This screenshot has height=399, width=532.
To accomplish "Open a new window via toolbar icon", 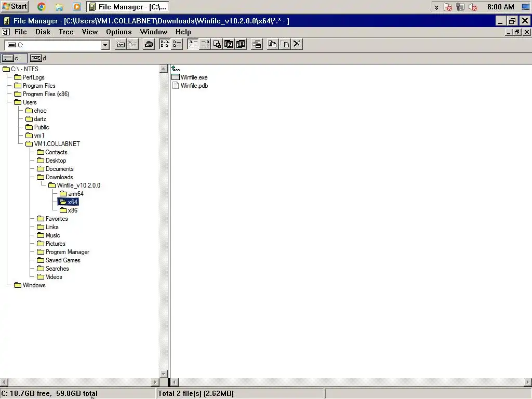I will click(257, 44).
